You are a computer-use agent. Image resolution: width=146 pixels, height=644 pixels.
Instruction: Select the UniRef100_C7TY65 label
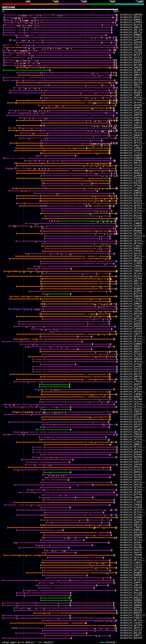click(131, 100)
